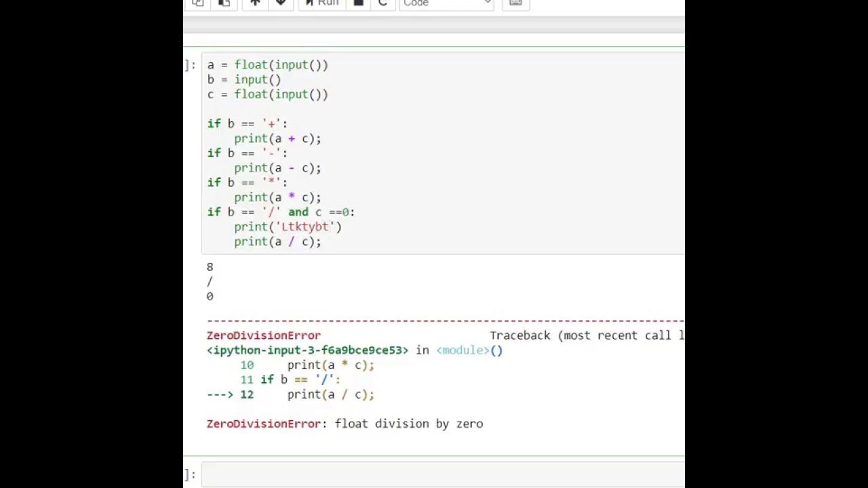Interrupt the kernel with the stop icon

coord(359,3)
